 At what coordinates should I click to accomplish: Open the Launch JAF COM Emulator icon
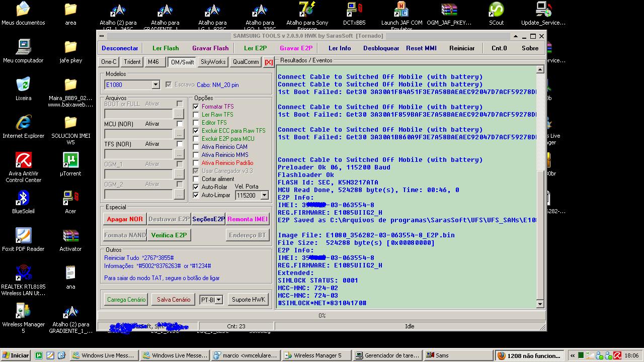401,15
